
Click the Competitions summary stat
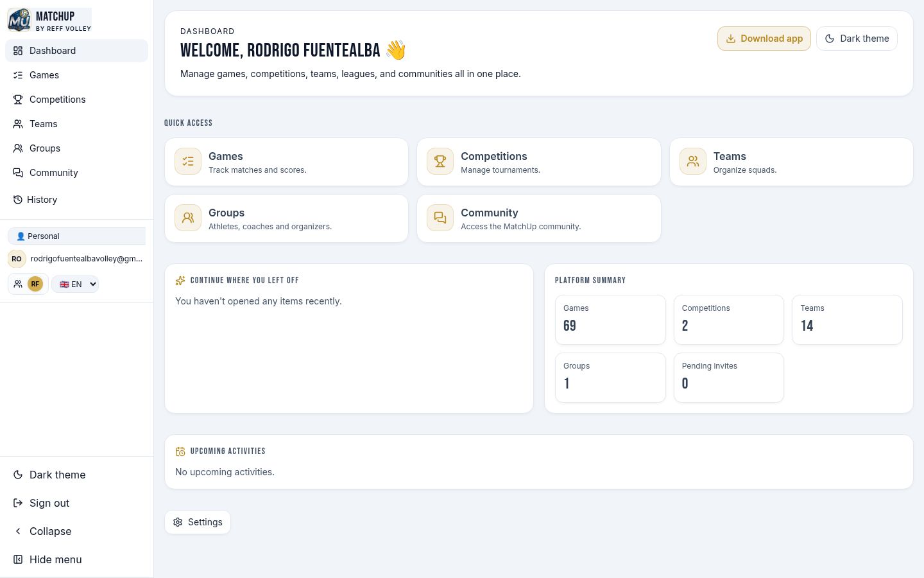[729, 320]
